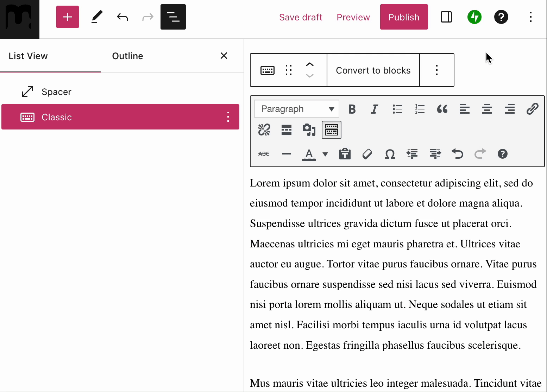Undo the last editor change in top bar
Screen dimensions: 547x392
(x=122, y=17)
